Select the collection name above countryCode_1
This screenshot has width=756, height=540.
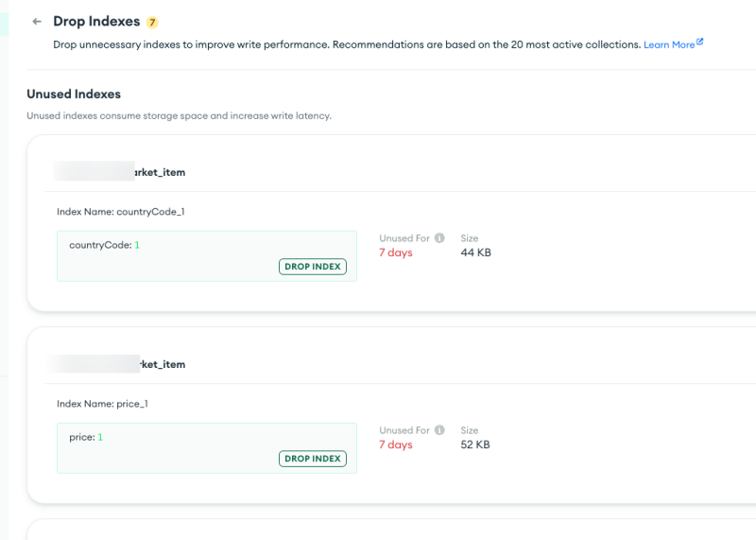120,172
